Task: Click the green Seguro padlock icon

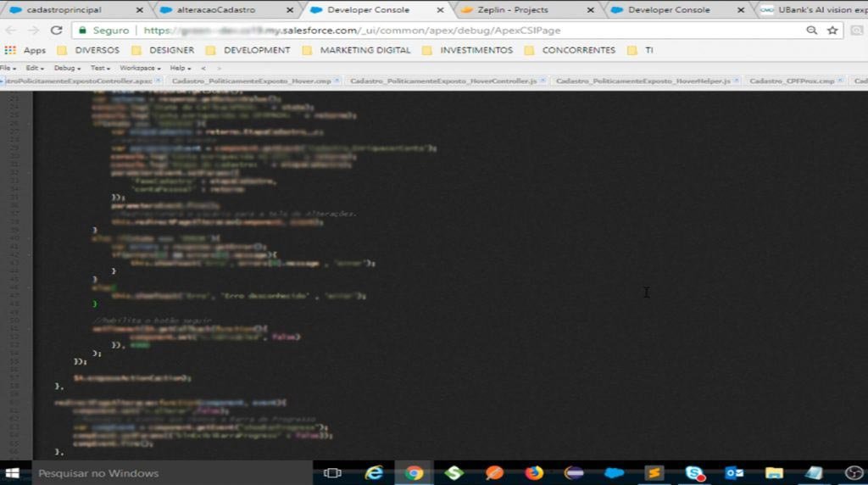Action: point(82,31)
